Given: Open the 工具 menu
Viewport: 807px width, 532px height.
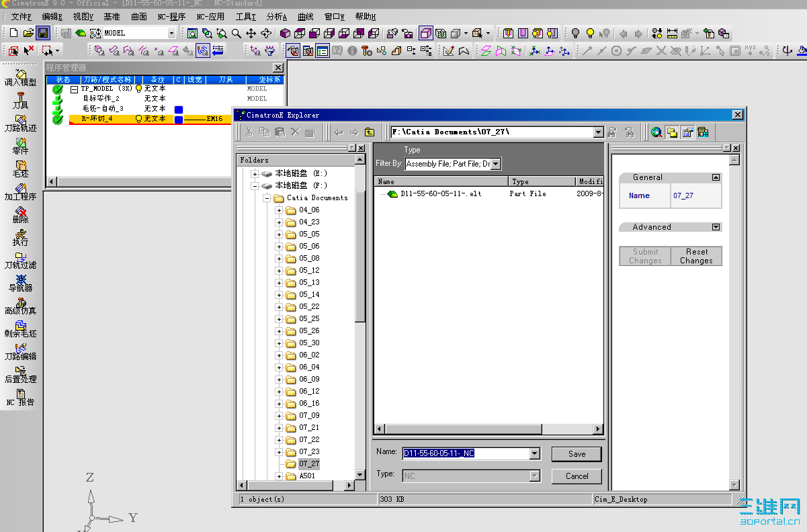Looking at the screenshot, I should tap(246, 17).
